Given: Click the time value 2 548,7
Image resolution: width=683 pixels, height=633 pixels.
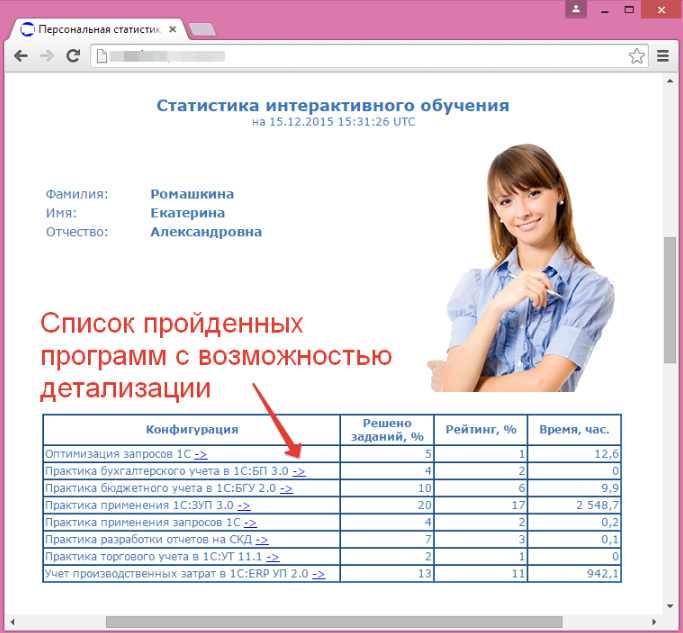Looking at the screenshot, I should 597,505.
